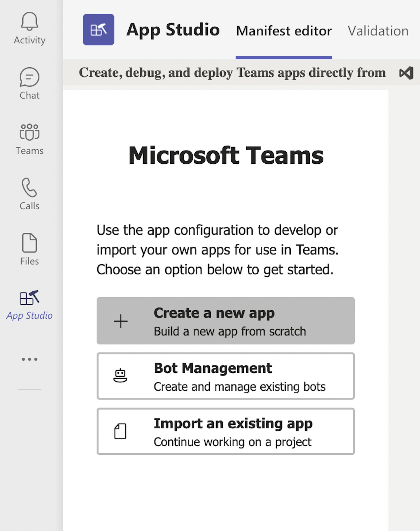420x531 pixels.
Task: Open the Files sidebar icon
Action: click(29, 243)
